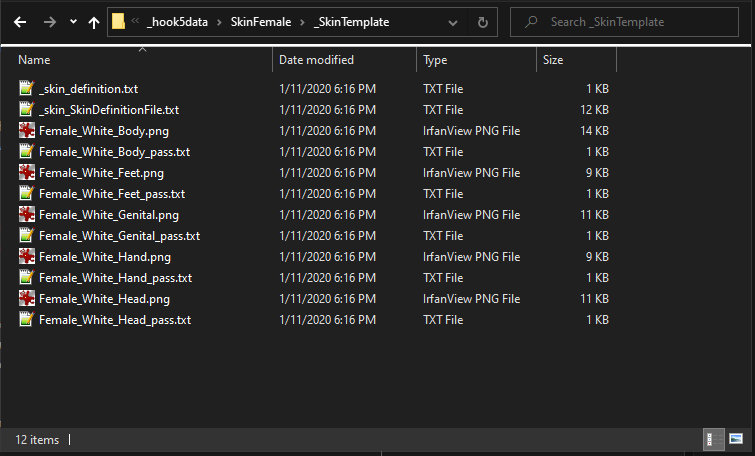Screen dimensions: 755x456
Task: Click the 12 items status text
Action: click(x=37, y=440)
